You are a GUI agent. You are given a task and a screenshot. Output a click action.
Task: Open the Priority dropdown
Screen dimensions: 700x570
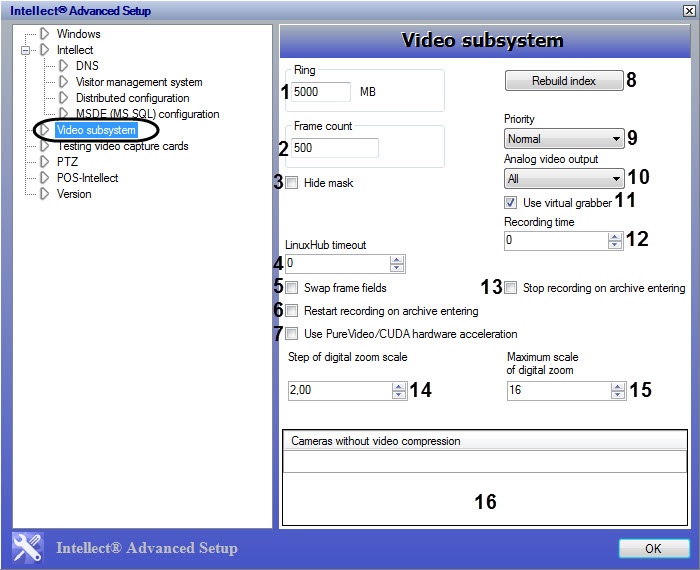coord(564,139)
